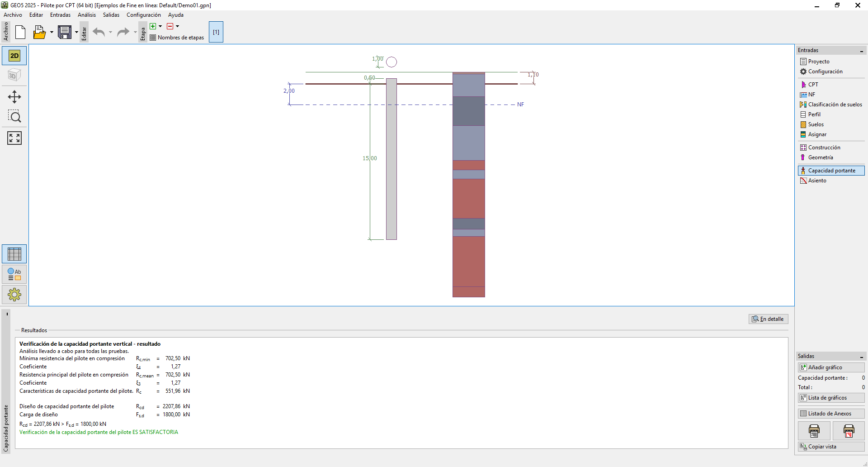Click Añadir gráfico button
868x467 pixels.
[831, 367]
